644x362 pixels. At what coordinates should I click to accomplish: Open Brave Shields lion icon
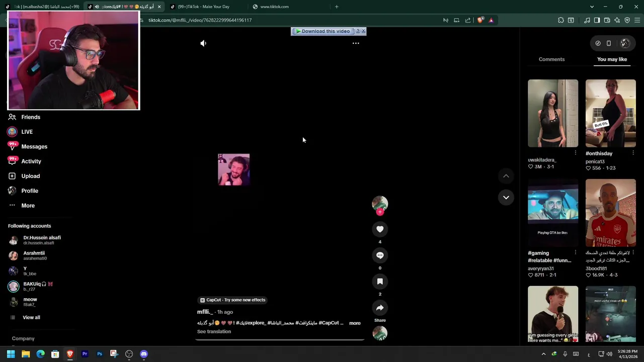click(480, 20)
